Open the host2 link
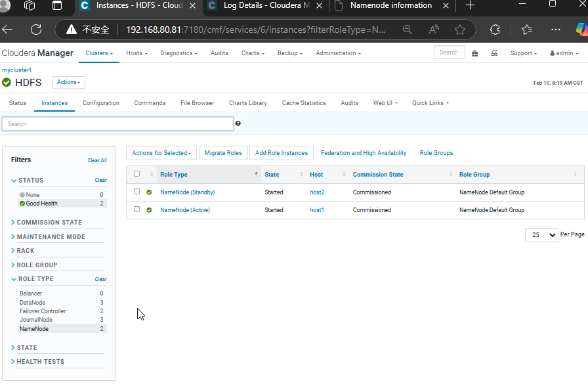 [x=317, y=192]
